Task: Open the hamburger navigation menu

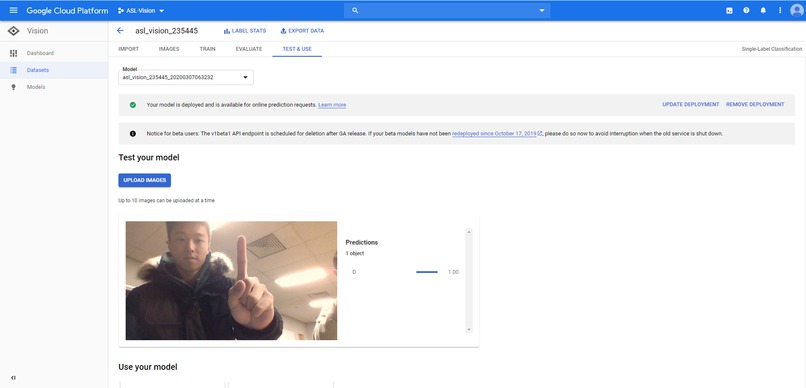Action: [13, 10]
